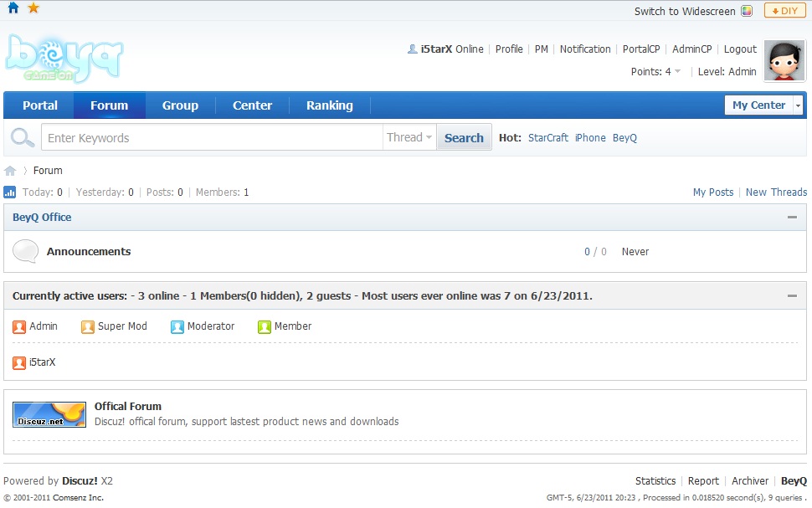Open the BeyQ Office category link

(42, 218)
